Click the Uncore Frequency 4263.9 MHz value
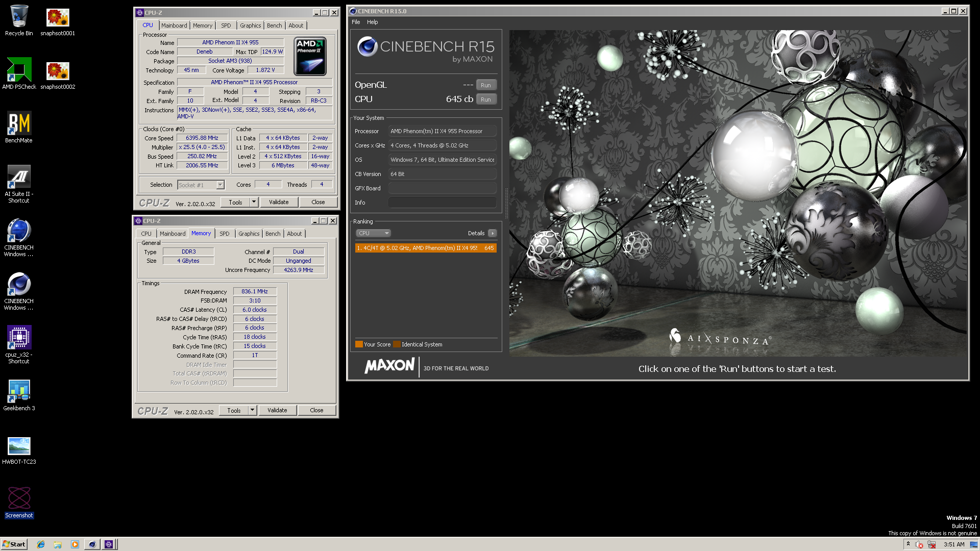Viewport: 980px width, 551px height. 299,270
